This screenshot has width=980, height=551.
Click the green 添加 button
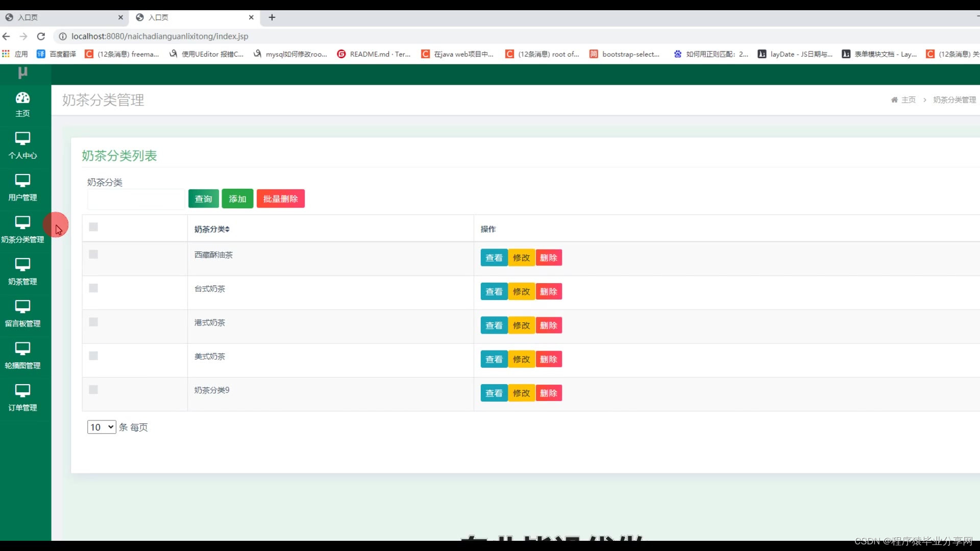tap(237, 199)
